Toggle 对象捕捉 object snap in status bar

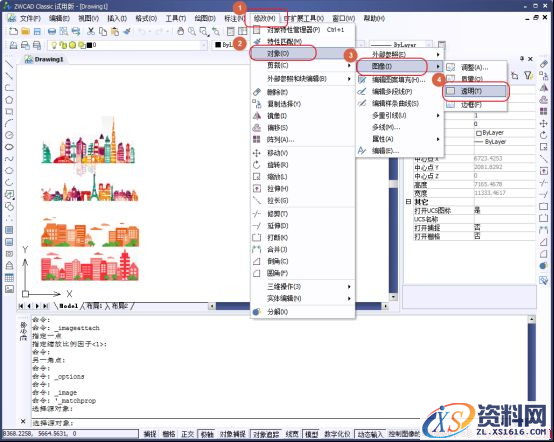tap(232, 434)
